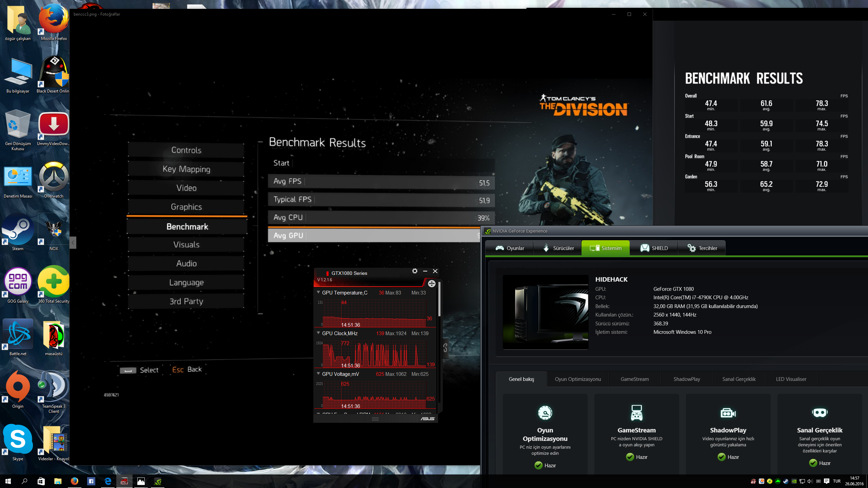This screenshot has height=488, width=868.
Task: Click the taskbar clock 14:57
Action: [854, 481]
